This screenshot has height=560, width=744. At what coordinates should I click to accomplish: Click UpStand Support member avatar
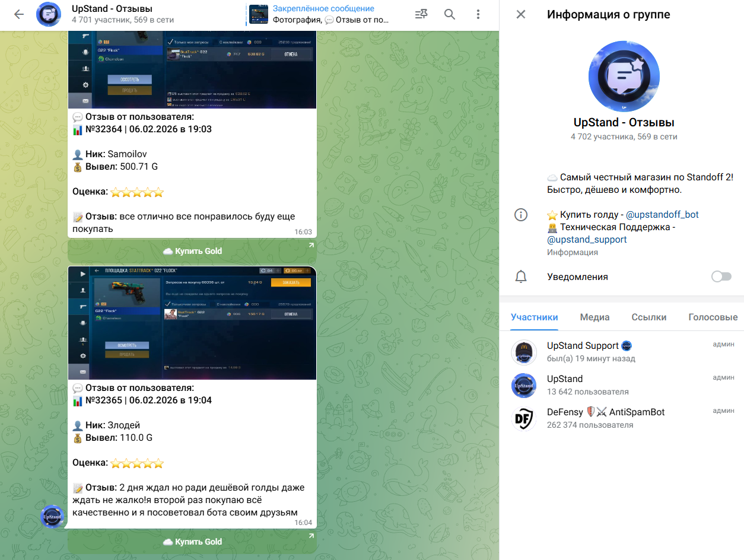524,352
